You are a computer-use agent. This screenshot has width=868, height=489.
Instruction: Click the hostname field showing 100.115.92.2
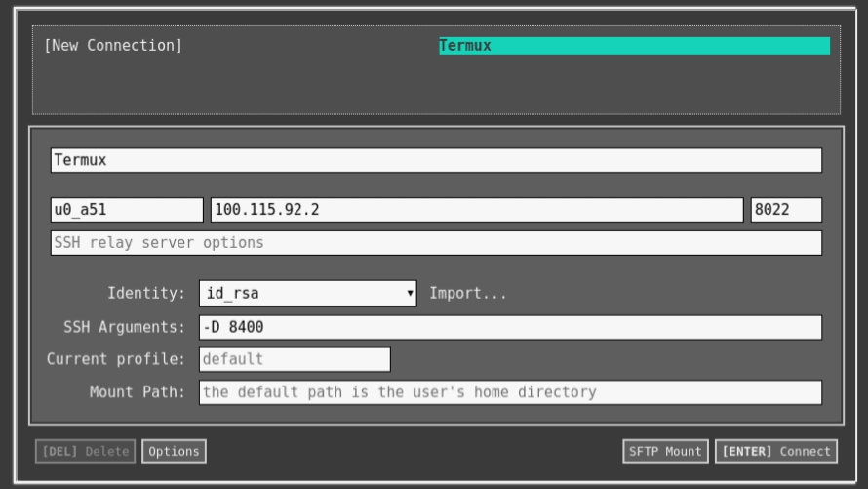pyautogui.click(x=477, y=210)
